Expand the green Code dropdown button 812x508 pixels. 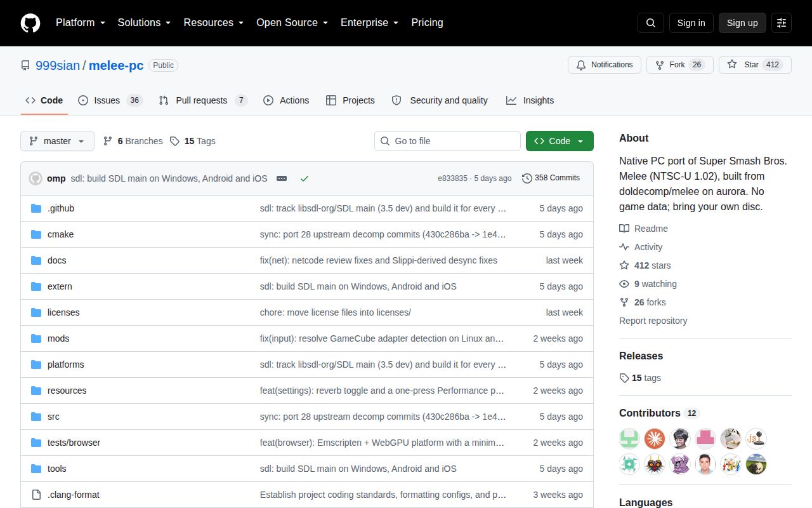560,141
